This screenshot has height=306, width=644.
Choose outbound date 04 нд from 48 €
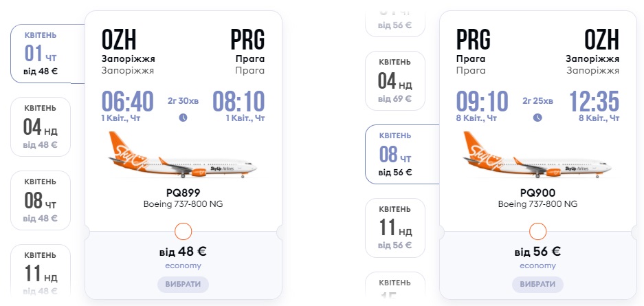coord(41,127)
